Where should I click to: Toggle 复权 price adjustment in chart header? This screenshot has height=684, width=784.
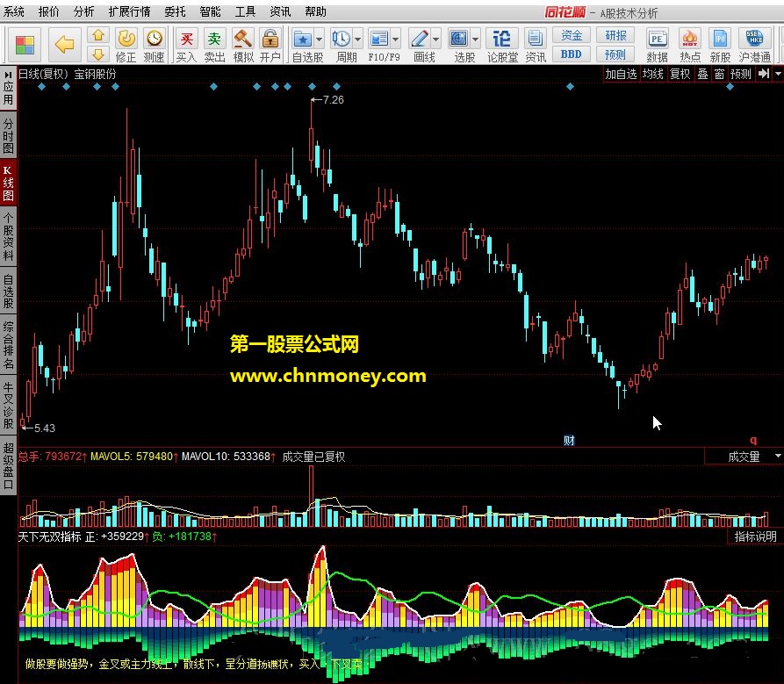point(680,74)
